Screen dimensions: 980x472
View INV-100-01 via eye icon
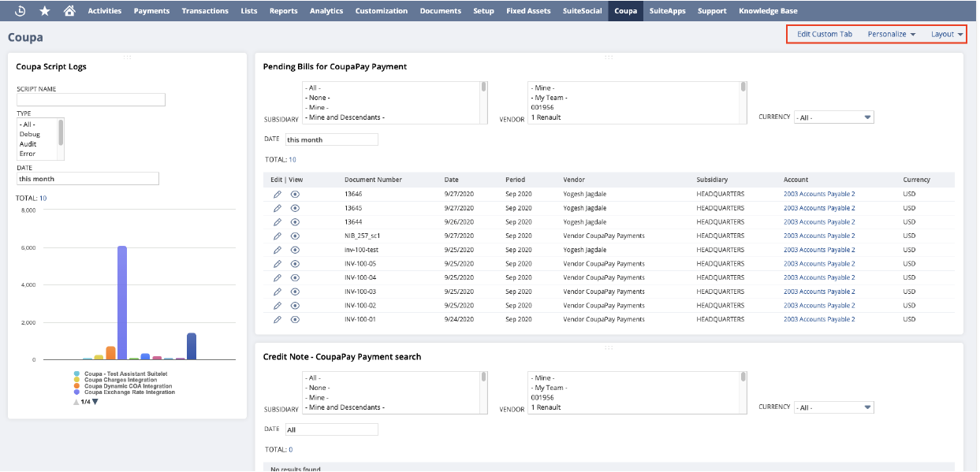pyautogui.click(x=295, y=319)
